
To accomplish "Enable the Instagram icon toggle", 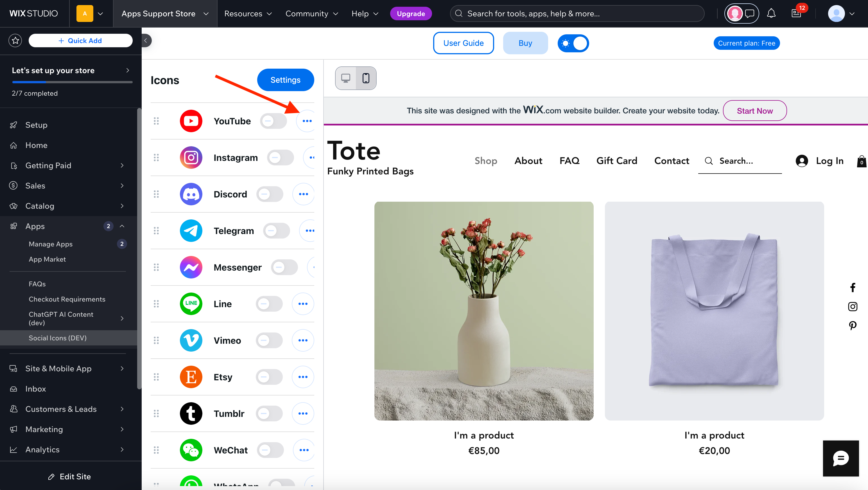I will point(280,158).
